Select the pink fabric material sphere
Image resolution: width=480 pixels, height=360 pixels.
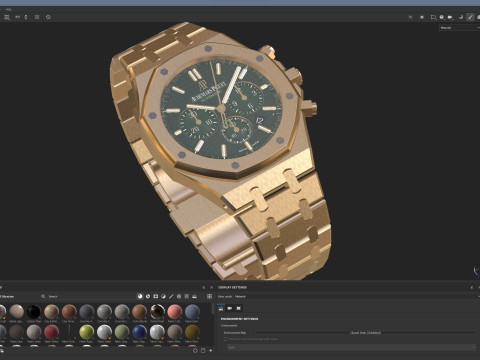[175, 312]
